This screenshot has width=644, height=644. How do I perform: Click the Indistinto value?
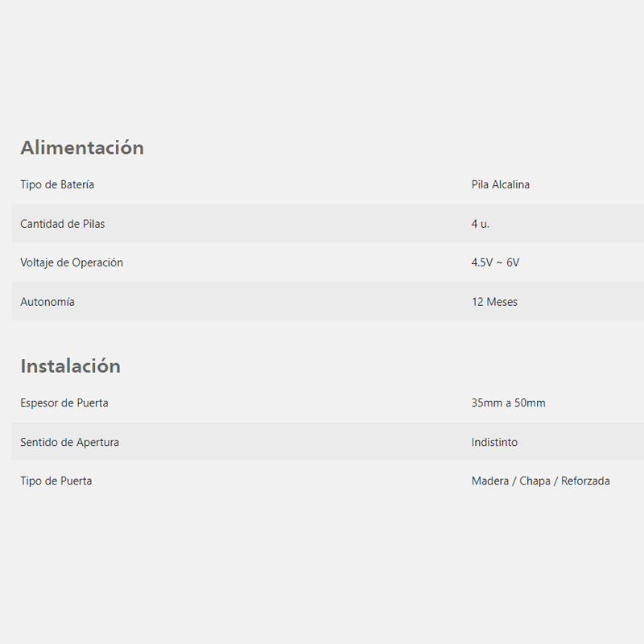point(494,442)
